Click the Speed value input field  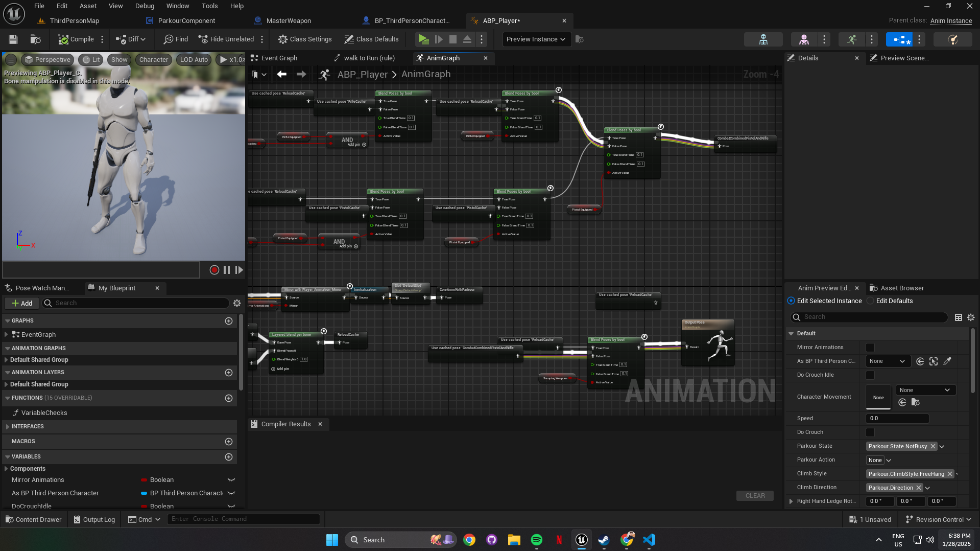tap(897, 418)
